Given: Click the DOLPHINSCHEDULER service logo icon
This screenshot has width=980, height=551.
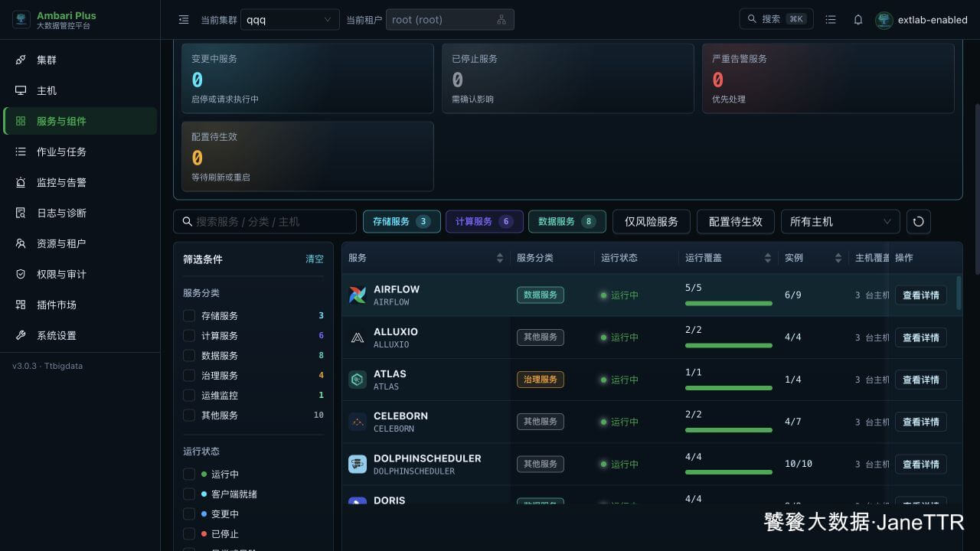Looking at the screenshot, I should pos(358,464).
